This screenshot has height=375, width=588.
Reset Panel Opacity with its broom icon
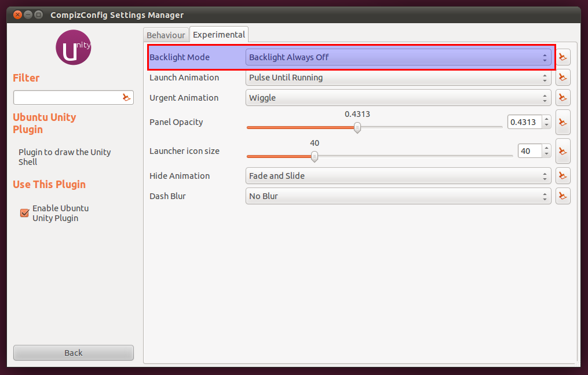(x=563, y=122)
